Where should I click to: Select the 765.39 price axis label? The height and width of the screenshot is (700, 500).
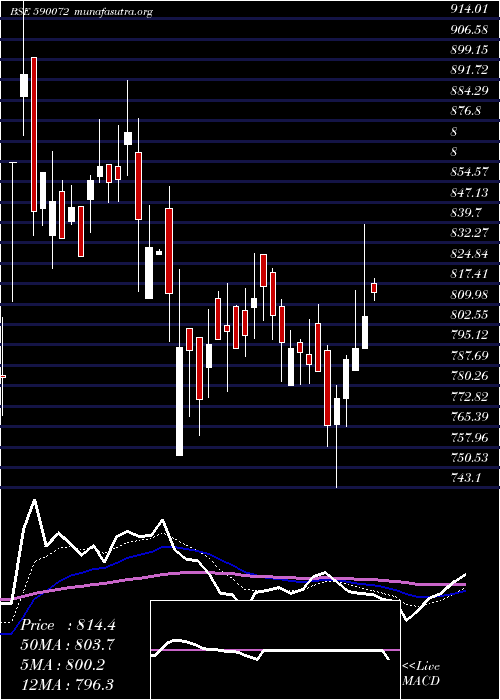(469, 417)
